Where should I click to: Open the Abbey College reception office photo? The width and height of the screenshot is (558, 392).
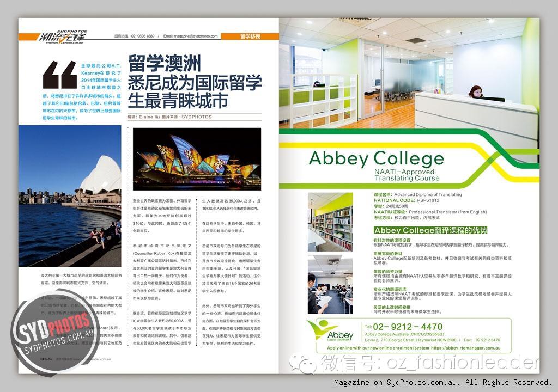pos(409,73)
